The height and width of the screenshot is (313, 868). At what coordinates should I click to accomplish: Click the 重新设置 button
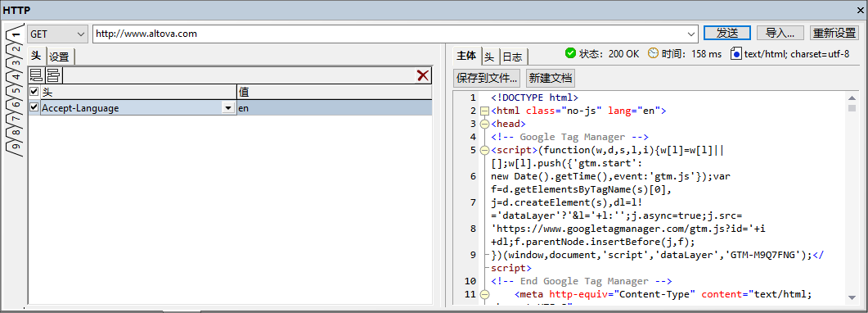point(834,33)
